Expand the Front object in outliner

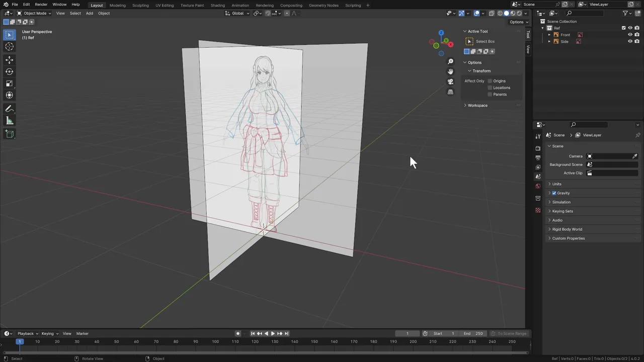tap(549, 35)
